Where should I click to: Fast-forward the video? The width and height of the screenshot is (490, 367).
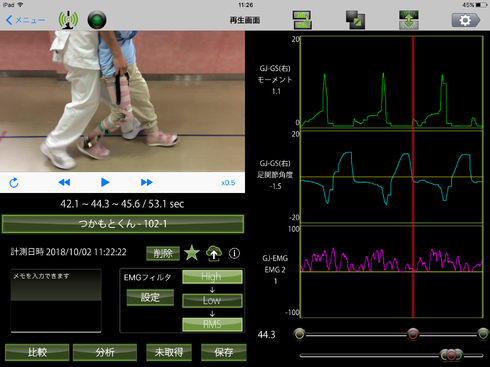point(146,182)
